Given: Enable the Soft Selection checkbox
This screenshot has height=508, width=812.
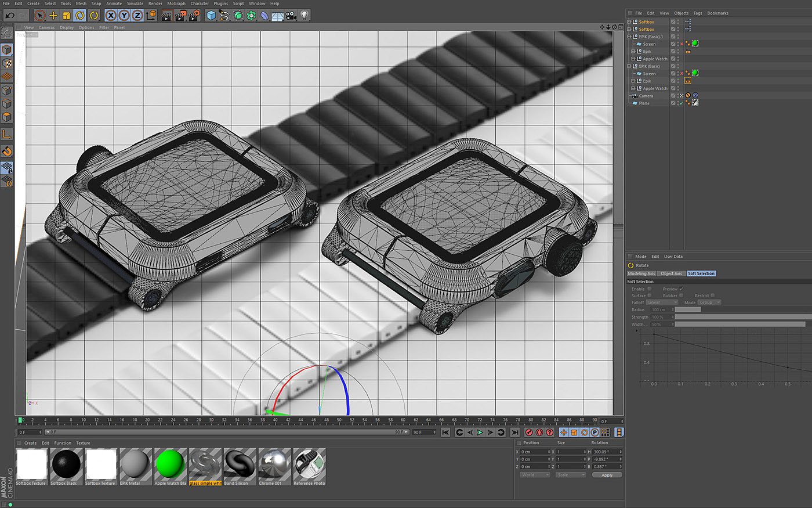Looking at the screenshot, I should pyautogui.click(x=649, y=289).
